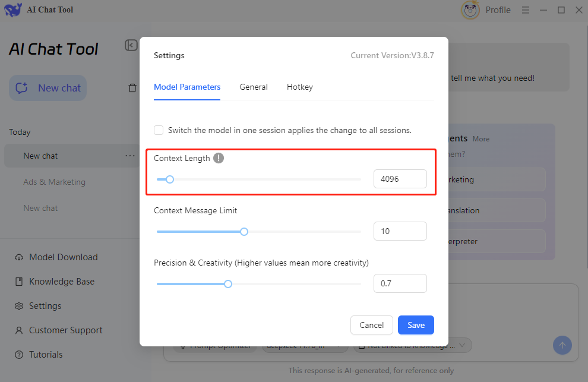The image size is (588, 382).
Task: Click the Cancel button
Action: 372,325
